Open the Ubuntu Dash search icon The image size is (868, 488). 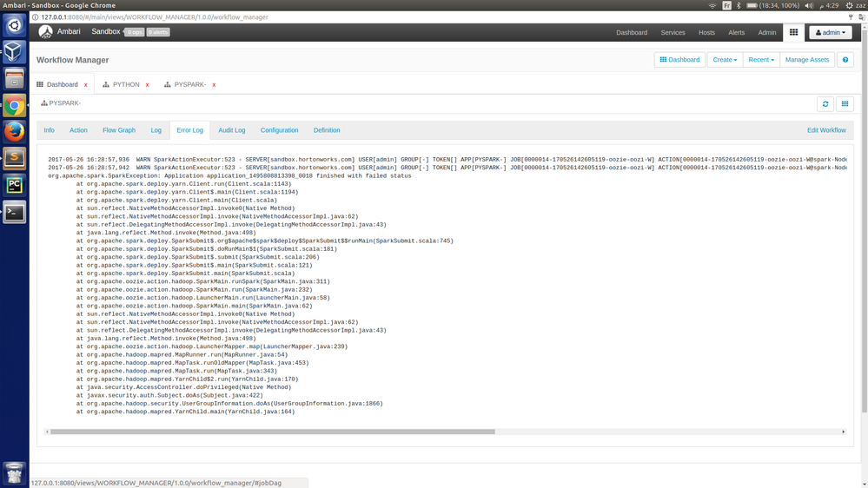[15, 25]
